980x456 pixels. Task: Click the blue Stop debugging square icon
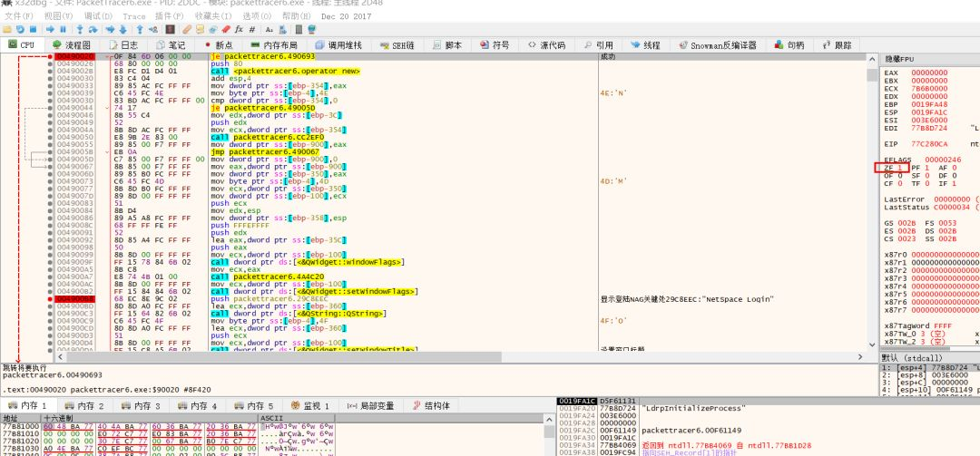[33, 29]
